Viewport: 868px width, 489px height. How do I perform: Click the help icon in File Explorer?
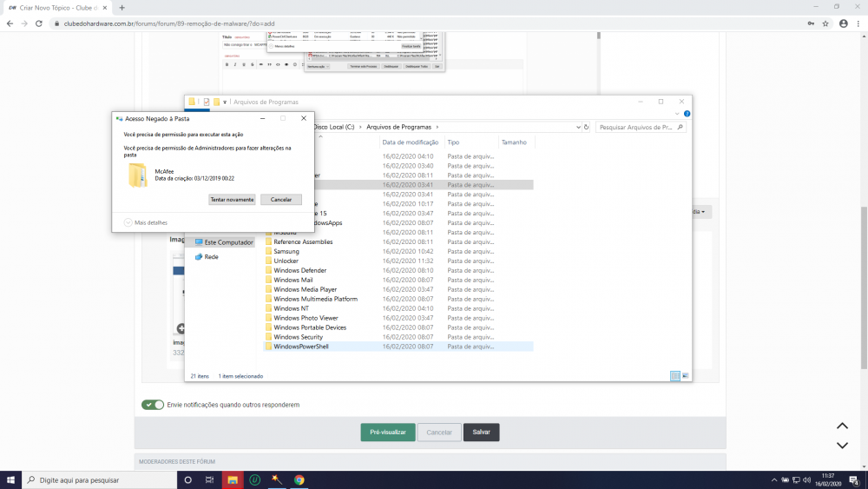pyautogui.click(x=687, y=114)
